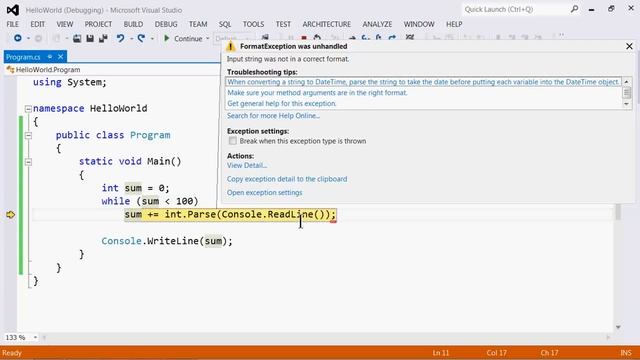Click Get general help for this exception

click(282, 104)
